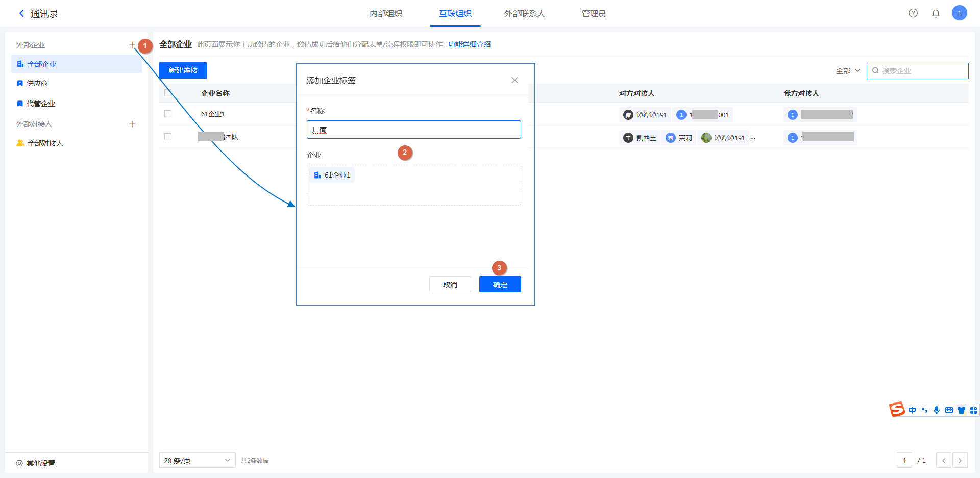Open the 20 条/页 page size dropdown

coord(197,460)
